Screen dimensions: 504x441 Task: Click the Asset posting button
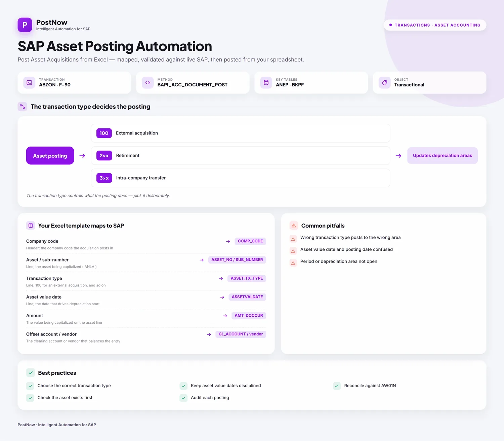pyautogui.click(x=50, y=156)
